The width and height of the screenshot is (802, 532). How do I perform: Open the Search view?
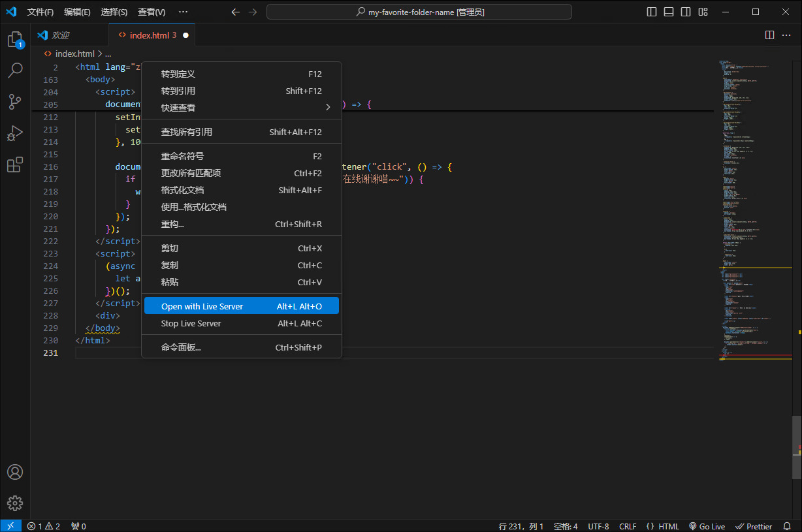[14, 70]
